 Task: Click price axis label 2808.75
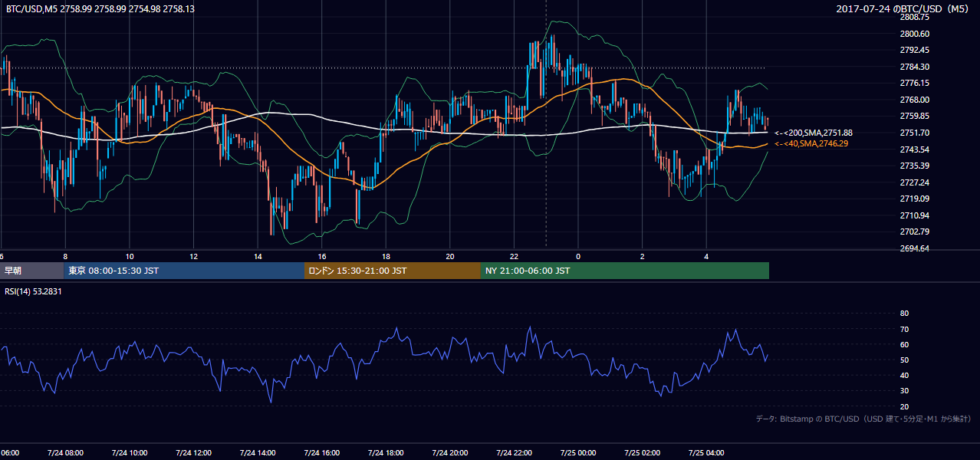coord(915,17)
